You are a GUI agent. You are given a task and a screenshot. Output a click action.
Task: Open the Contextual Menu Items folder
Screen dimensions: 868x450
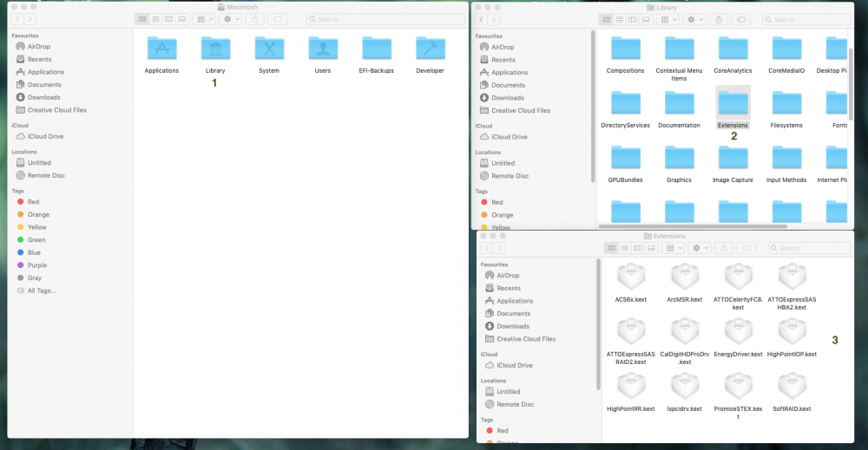pyautogui.click(x=680, y=49)
